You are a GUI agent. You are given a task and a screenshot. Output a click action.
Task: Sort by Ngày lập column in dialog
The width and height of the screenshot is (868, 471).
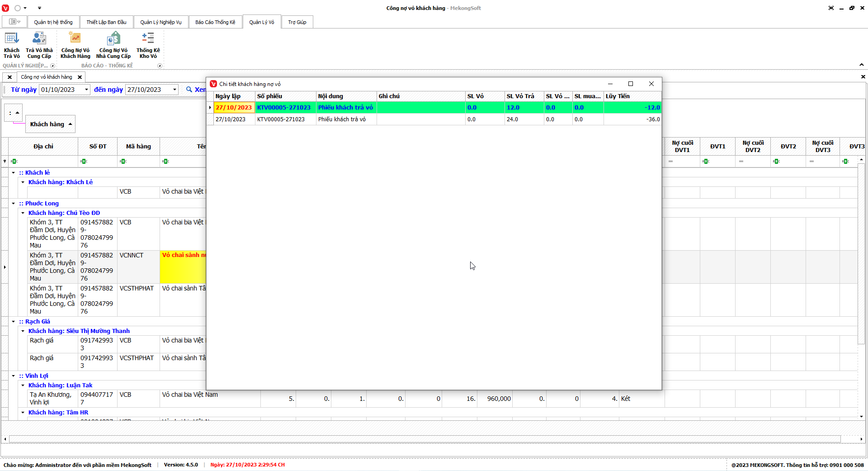(234, 96)
